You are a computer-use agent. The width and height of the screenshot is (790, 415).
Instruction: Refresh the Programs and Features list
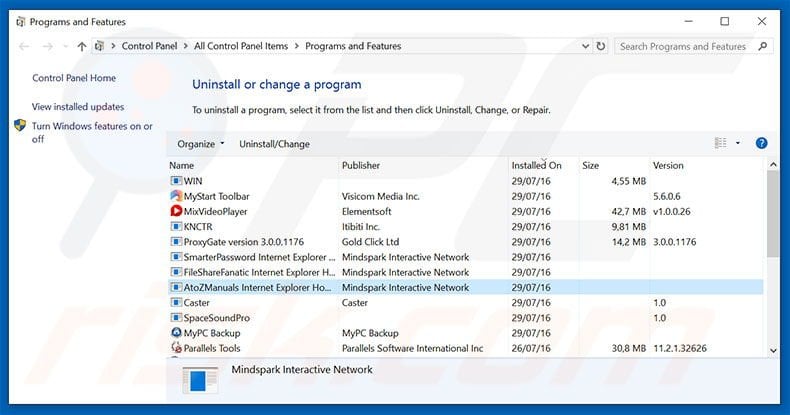click(x=601, y=46)
